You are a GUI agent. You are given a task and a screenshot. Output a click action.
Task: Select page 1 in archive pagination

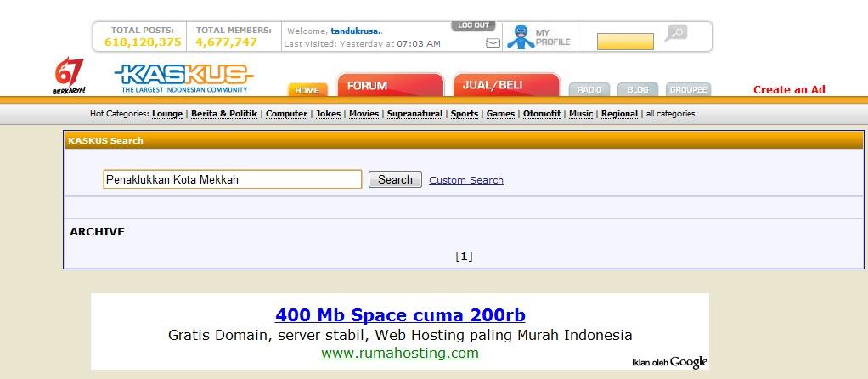[465, 256]
